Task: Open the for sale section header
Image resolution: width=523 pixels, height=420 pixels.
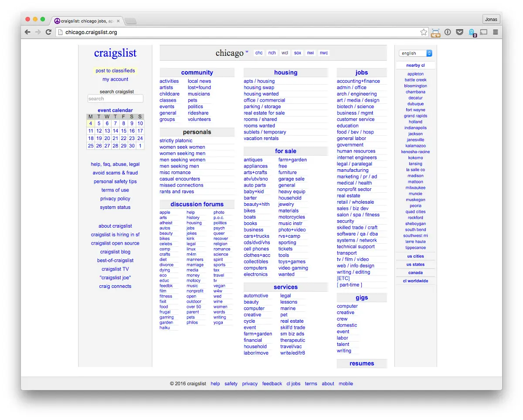Action: (285, 151)
